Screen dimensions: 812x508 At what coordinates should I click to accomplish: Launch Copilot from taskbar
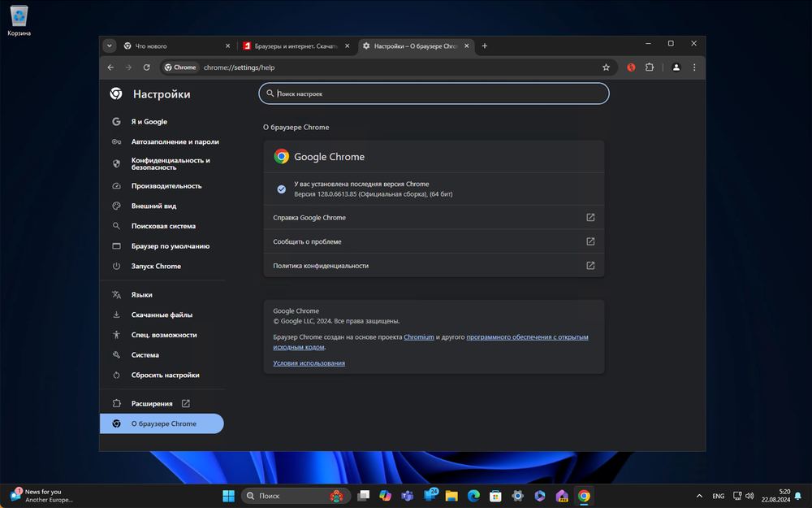(x=385, y=496)
